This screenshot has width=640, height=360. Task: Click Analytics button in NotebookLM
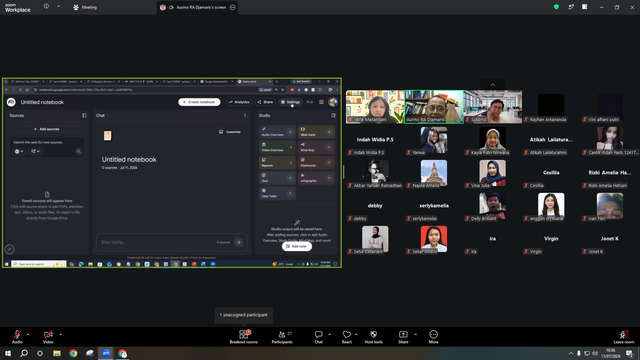tap(239, 102)
